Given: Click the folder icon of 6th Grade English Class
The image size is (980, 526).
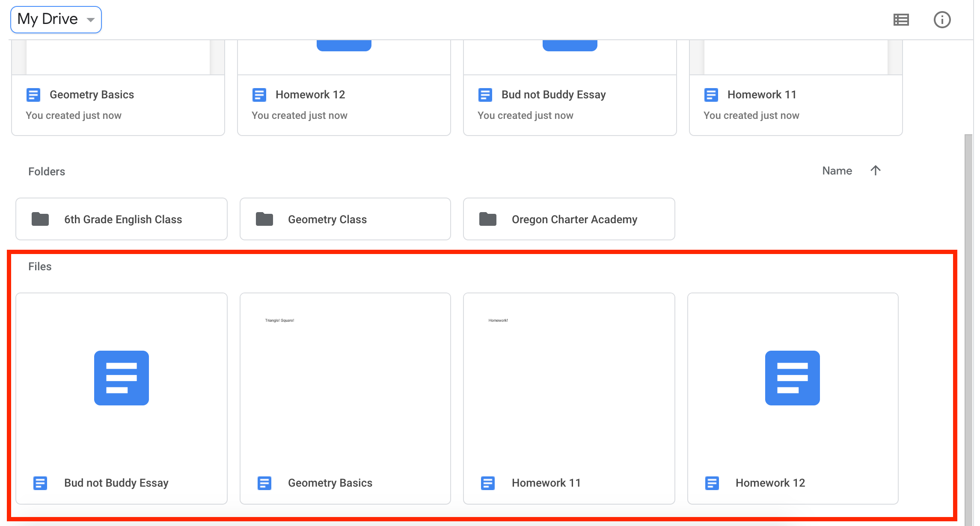Looking at the screenshot, I should (x=40, y=219).
